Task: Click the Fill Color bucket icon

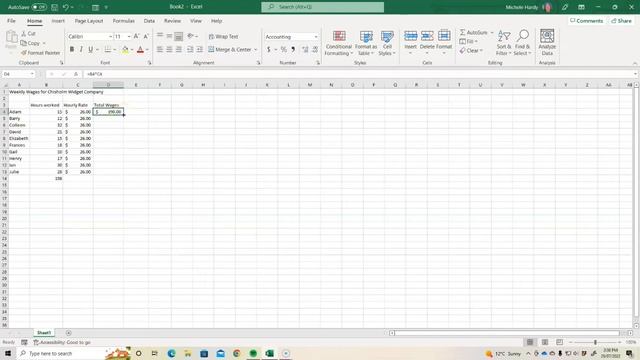Action: 125,49
